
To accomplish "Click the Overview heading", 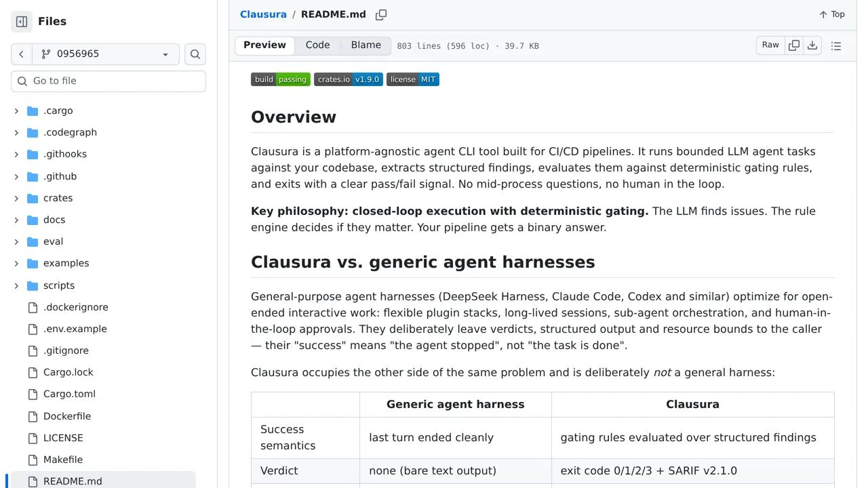I will click(x=294, y=117).
